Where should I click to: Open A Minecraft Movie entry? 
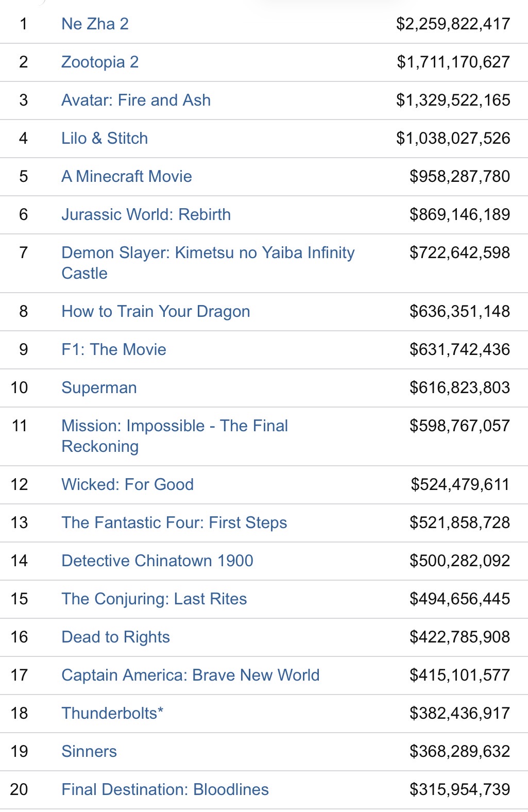(x=127, y=176)
